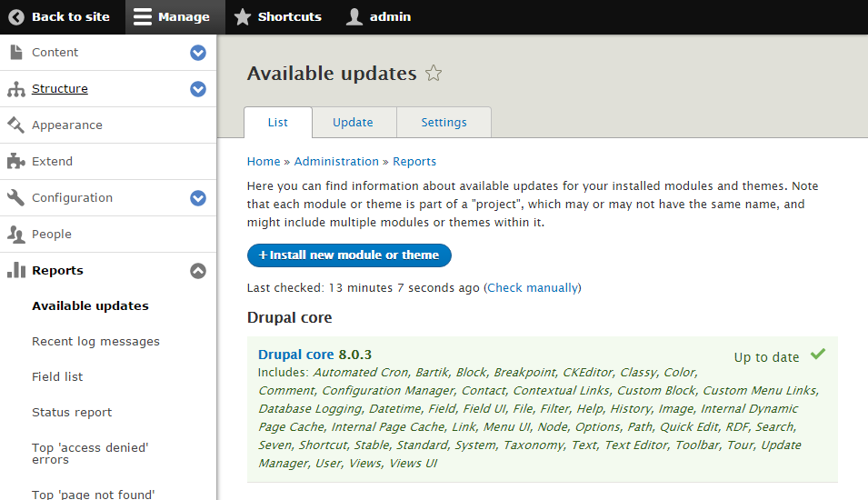The width and height of the screenshot is (868, 500).
Task: Switch to the Update tab
Action: pos(354,123)
